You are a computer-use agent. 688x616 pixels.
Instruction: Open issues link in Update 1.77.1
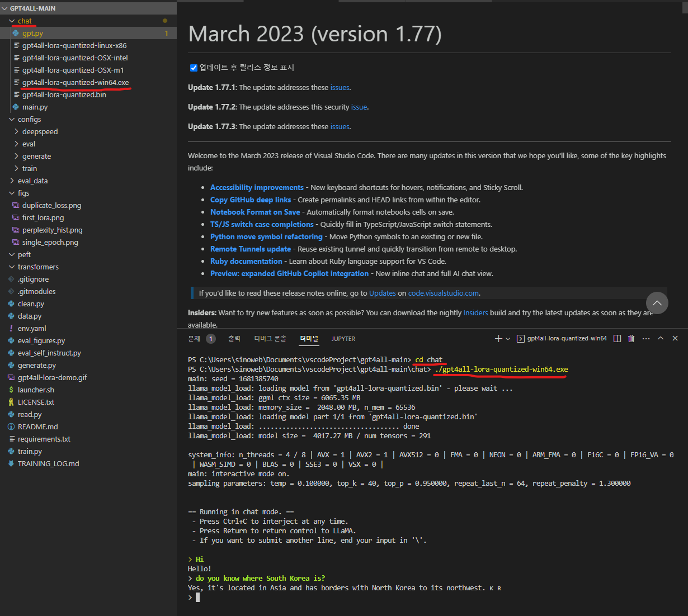[340, 87]
